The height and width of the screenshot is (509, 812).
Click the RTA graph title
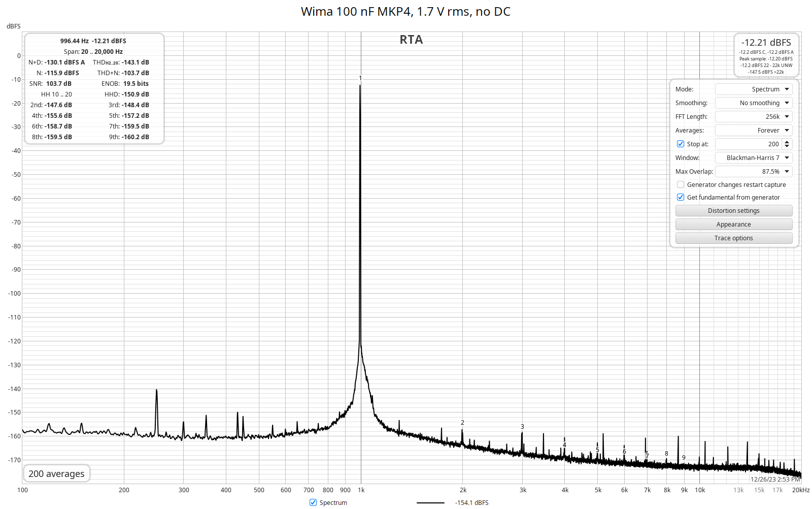pos(411,40)
